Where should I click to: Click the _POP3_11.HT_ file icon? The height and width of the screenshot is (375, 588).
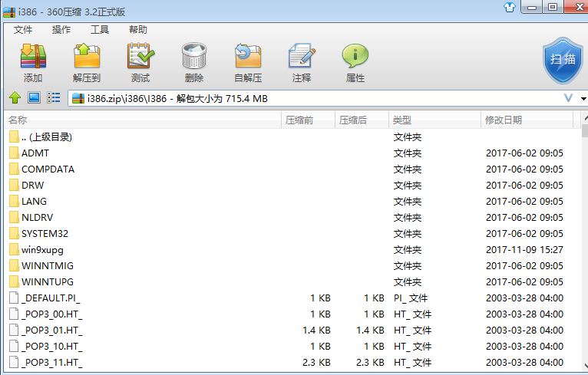point(14,362)
